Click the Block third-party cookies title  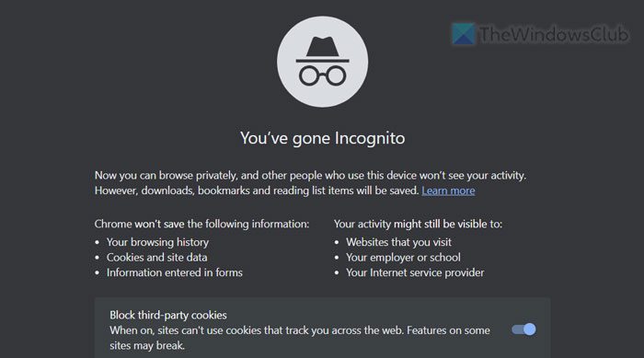point(168,316)
